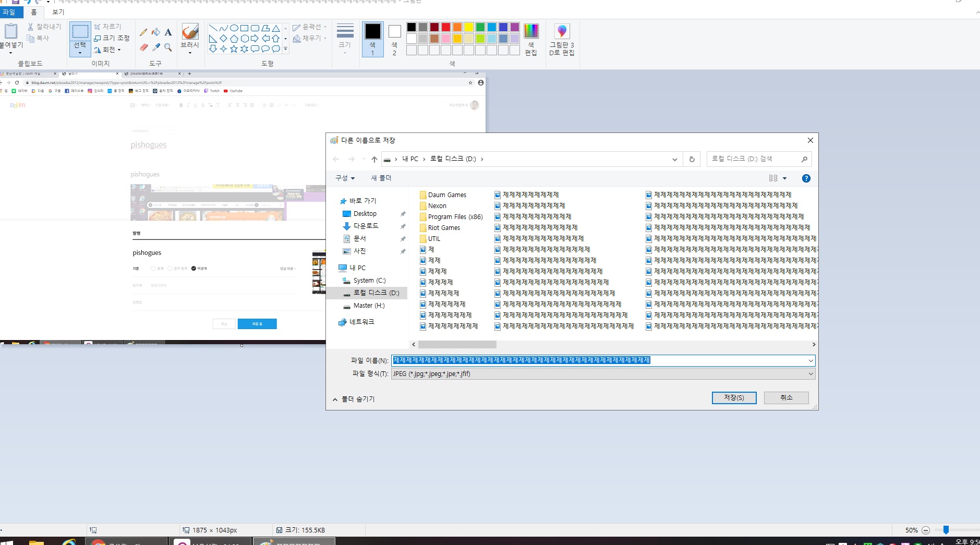Click the Save (저장) button

pyautogui.click(x=734, y=398)
